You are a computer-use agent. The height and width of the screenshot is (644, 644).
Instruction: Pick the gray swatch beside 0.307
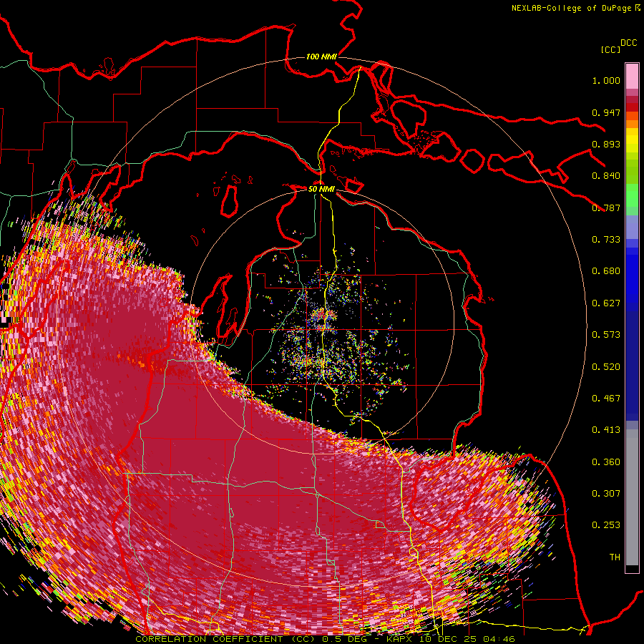pos(632,497)
